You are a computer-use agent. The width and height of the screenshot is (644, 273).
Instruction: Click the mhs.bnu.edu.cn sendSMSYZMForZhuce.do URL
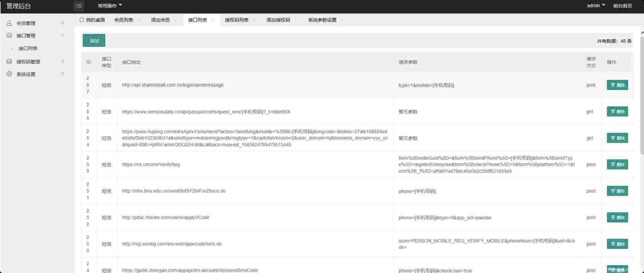174,191
